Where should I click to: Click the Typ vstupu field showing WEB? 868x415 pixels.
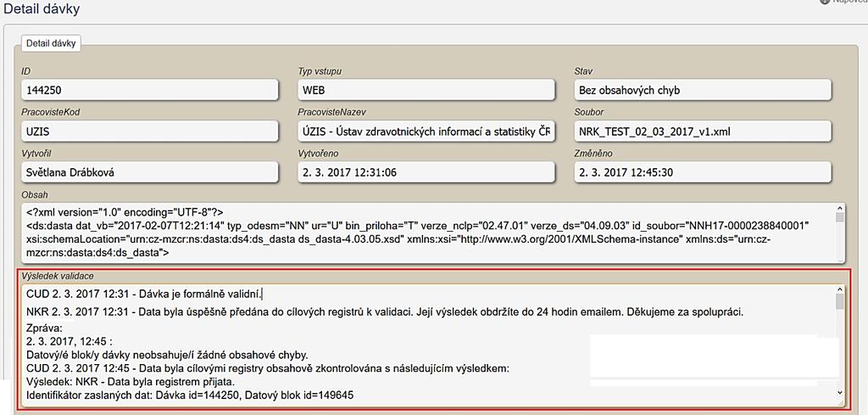(426, 90)
